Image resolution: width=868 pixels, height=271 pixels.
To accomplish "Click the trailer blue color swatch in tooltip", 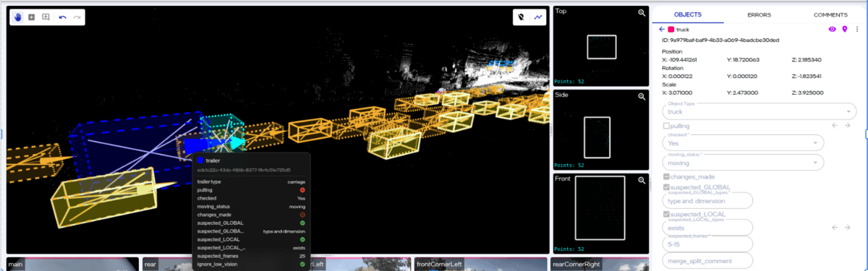I will [200, 160].
